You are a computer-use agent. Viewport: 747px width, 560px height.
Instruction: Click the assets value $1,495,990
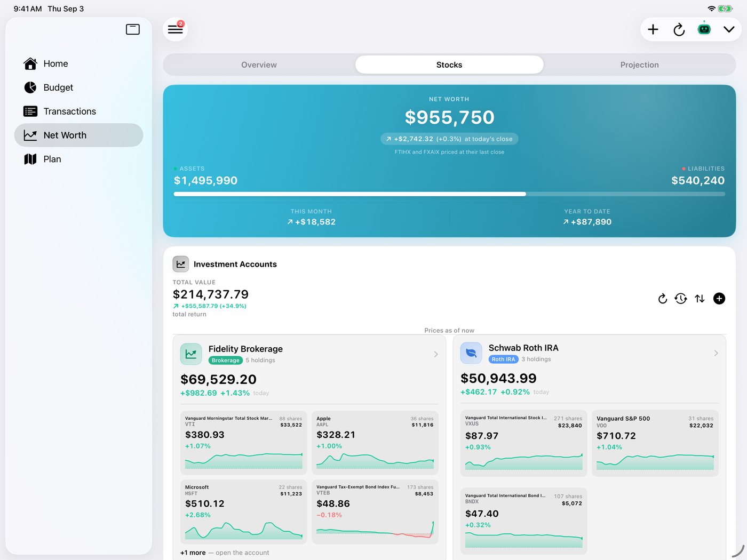(x=205, y=181)
